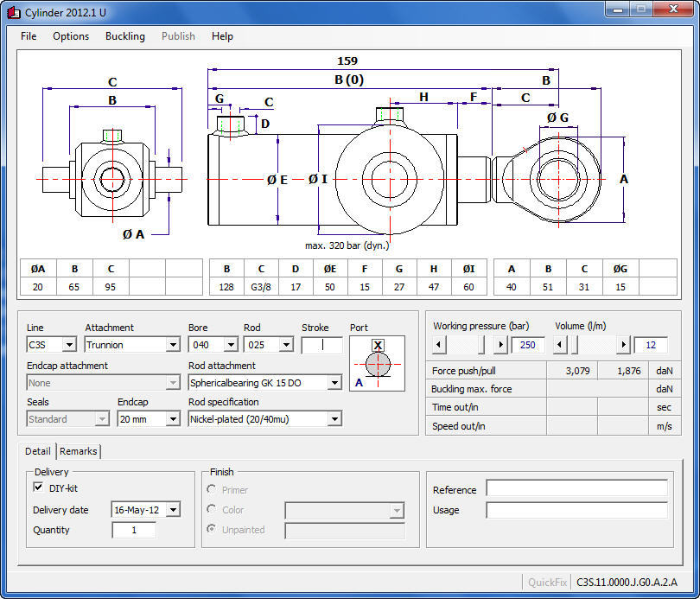Screen dimensions: 700x599
Task: Switch to the Remarks tab
Action: point(79,451)
